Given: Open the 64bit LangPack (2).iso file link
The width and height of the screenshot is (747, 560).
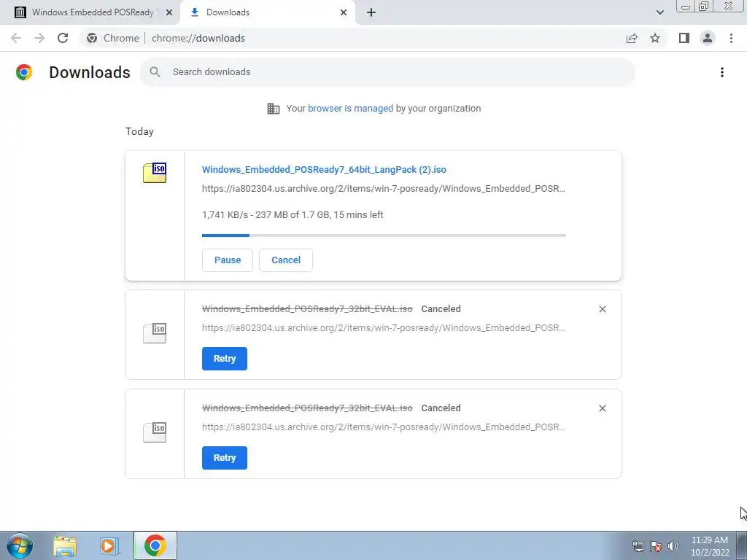Looking at the screenshot, I should pyautogui.click(x=324, y=169).
